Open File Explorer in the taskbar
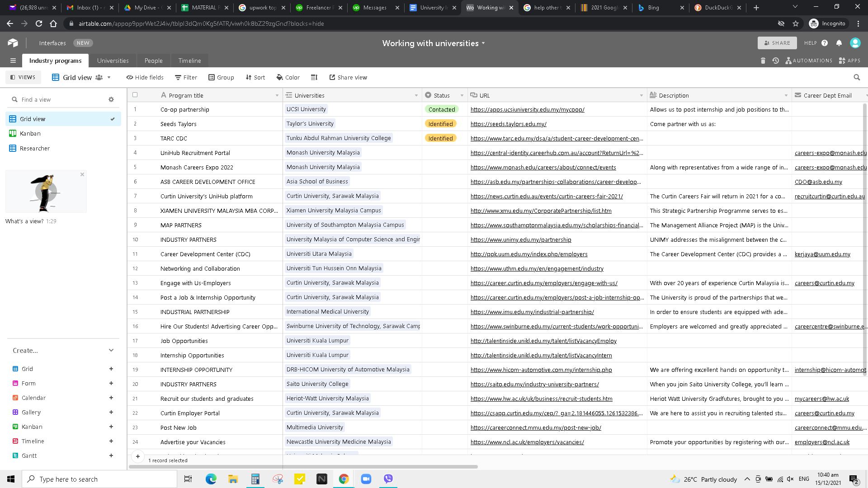This screenshot has height=488, width=868. pos(233,479)
